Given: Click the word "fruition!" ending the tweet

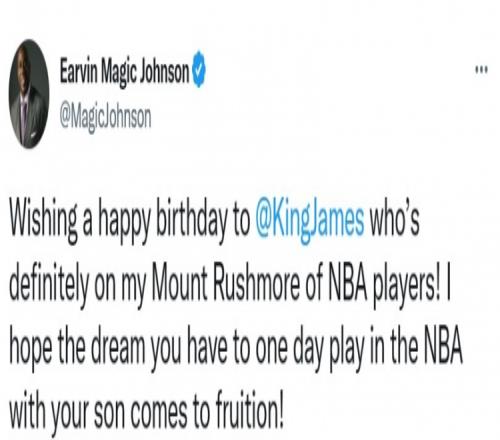Looking at the screenshot, I should [x=250, y=412].
